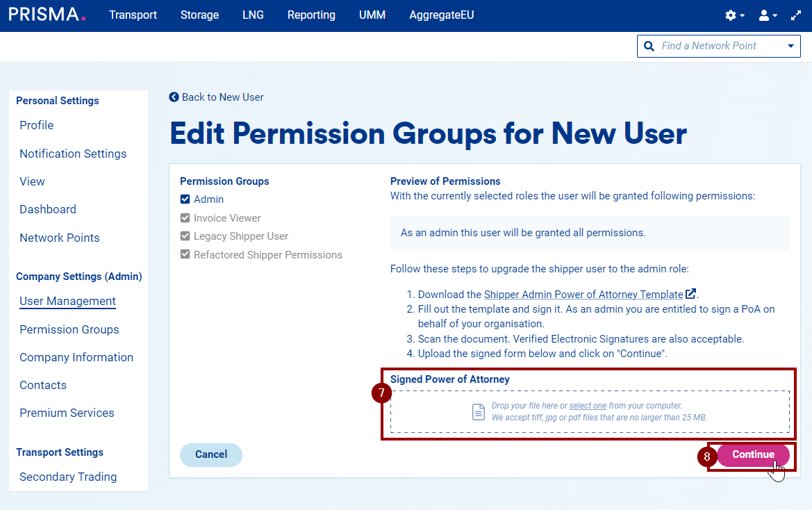Click the fullscreen expand arrows icon
Screen dimensions: 812x510
coord(796,15)
